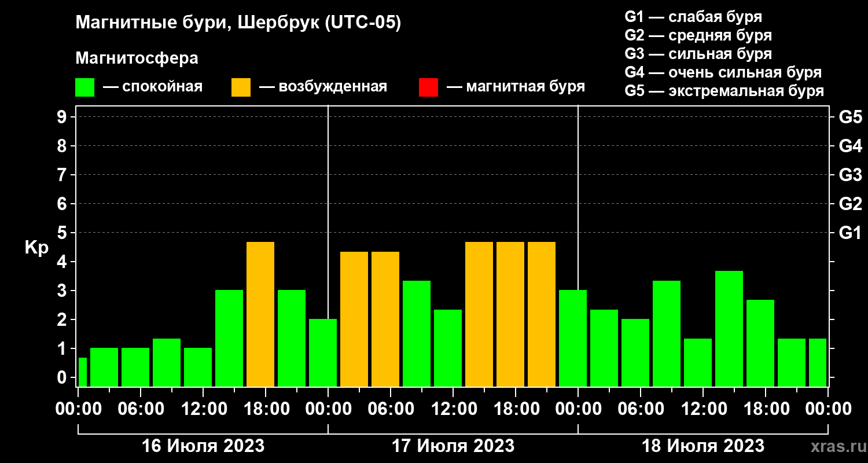Click the date label '18 Июля 2023'

click(703, 446)
